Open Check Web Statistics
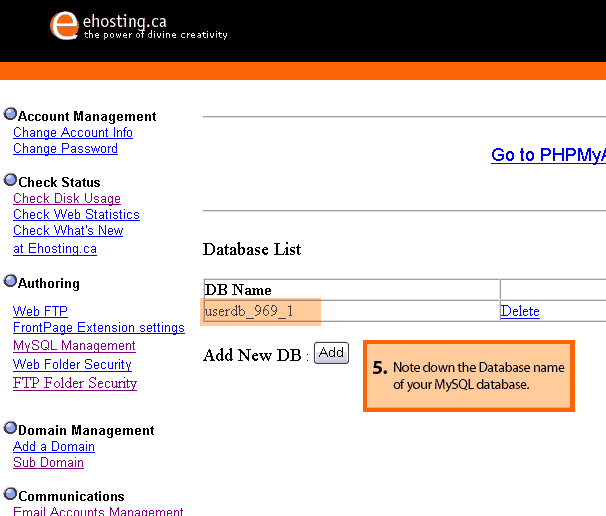 (x=77, y=215)
